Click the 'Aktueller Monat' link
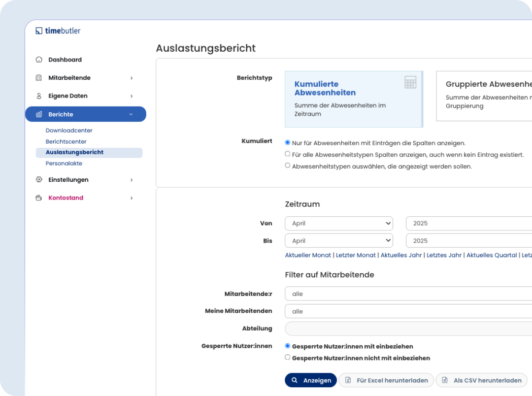Screen dimensions: 532x396 click(308, 255)
